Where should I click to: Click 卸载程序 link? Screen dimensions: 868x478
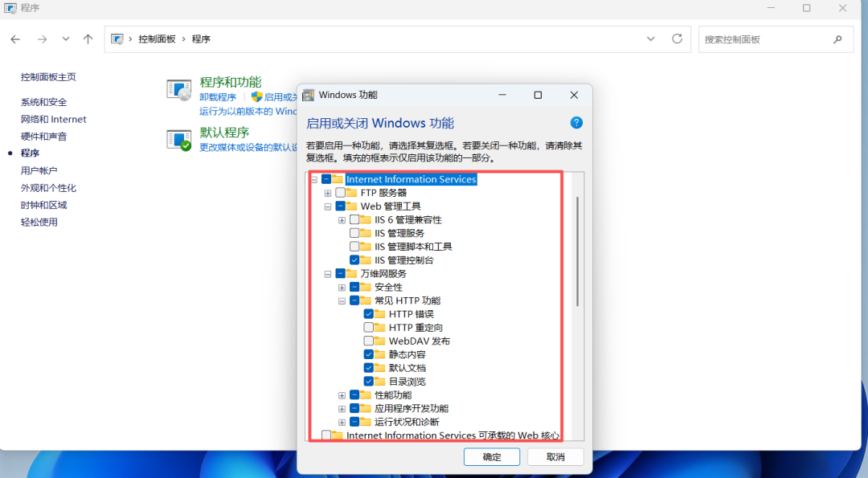click(218, 97)
